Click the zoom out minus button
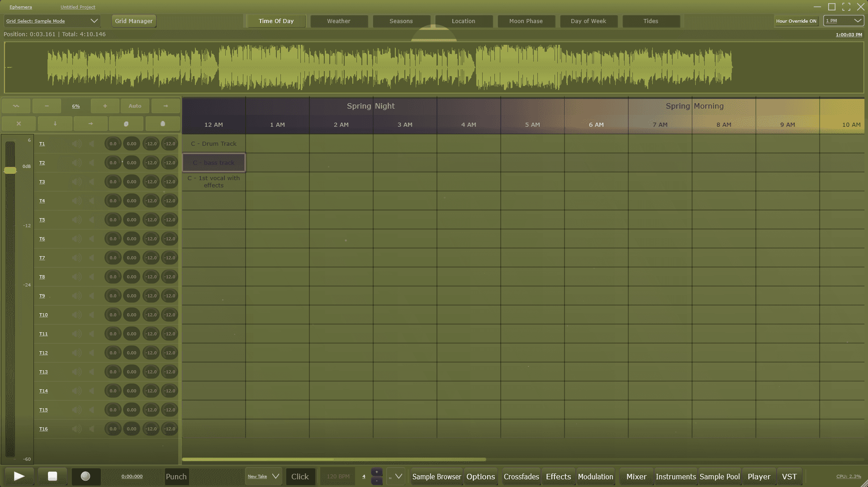The height and width of the screenshot is (487, 868). coord(47,106)
